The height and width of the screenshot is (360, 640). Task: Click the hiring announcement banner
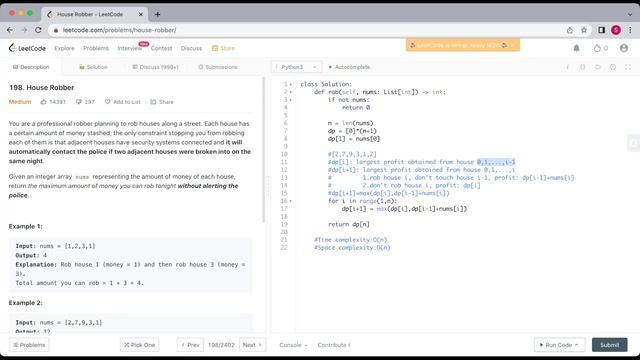462,45
